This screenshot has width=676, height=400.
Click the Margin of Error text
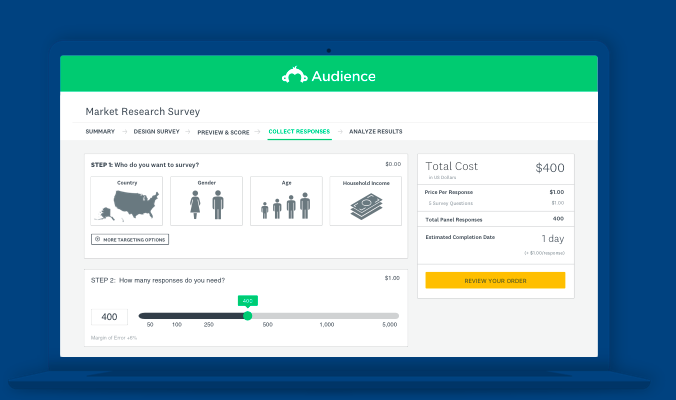click(114, 338)
